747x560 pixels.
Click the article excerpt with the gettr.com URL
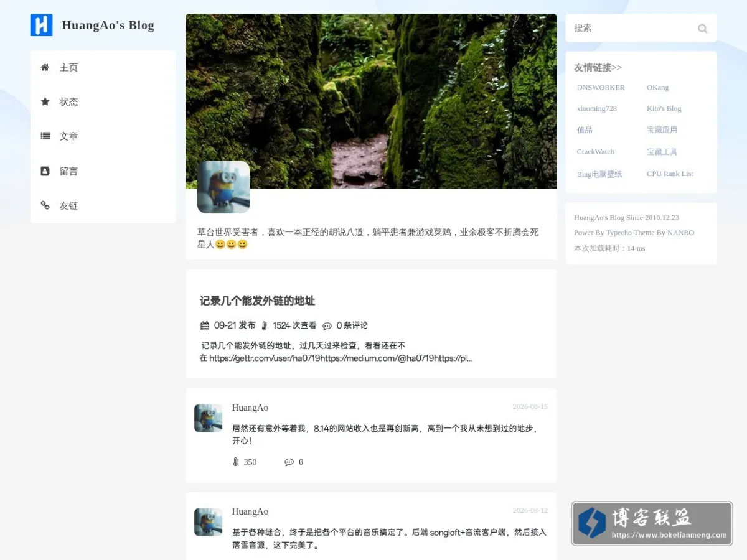(x=336, y=352)
